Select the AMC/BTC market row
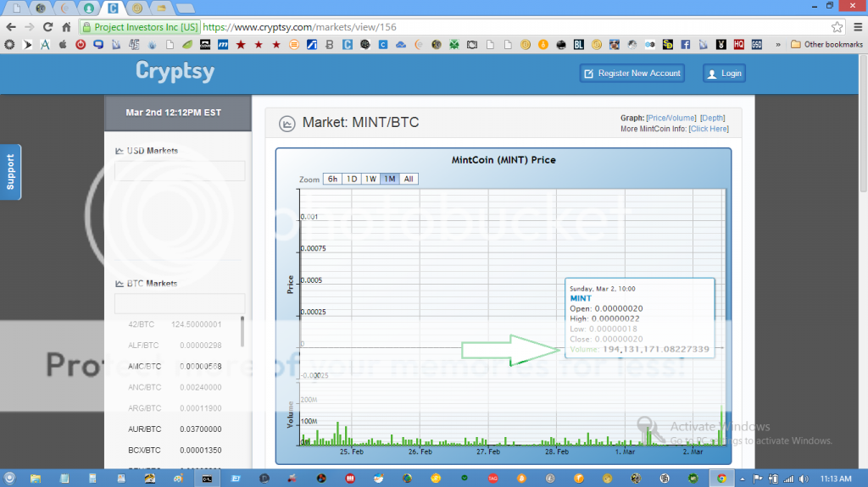The image size is (868, 487). (x=175, y=367)
